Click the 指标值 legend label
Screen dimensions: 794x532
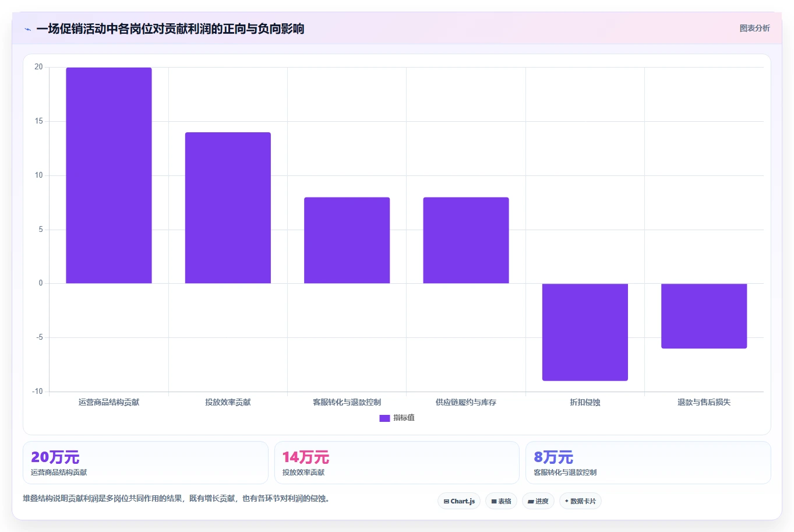(x=404, y=418)
